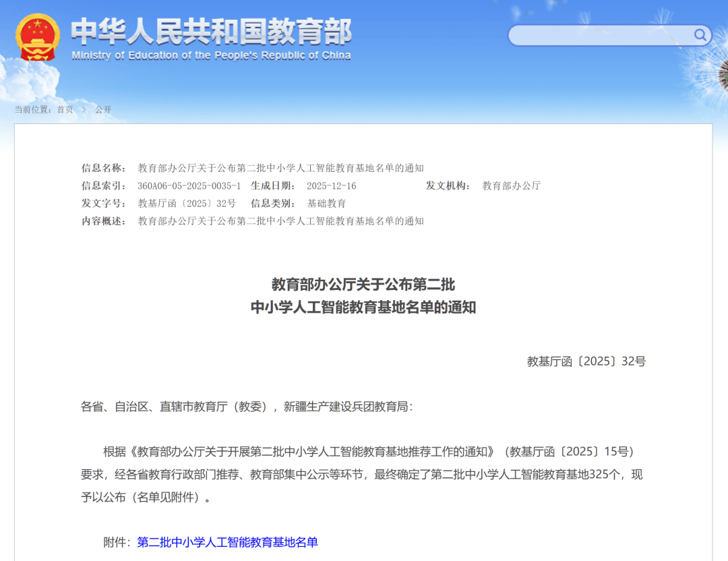Image resolution: width=728 pixels, height=561 pixels.
Task: Open the 第二批中小学人工智能教育基地名单 attachment
Action: 227,542
